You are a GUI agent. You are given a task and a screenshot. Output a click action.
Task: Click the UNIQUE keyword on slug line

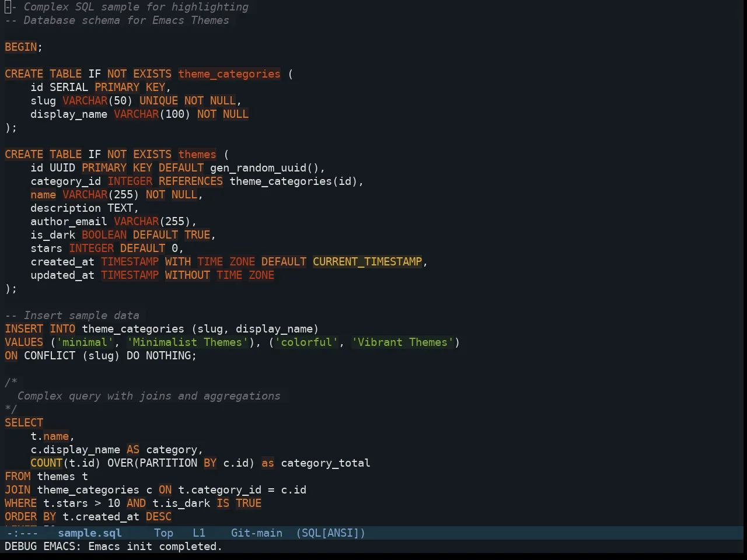pos(159,100)
